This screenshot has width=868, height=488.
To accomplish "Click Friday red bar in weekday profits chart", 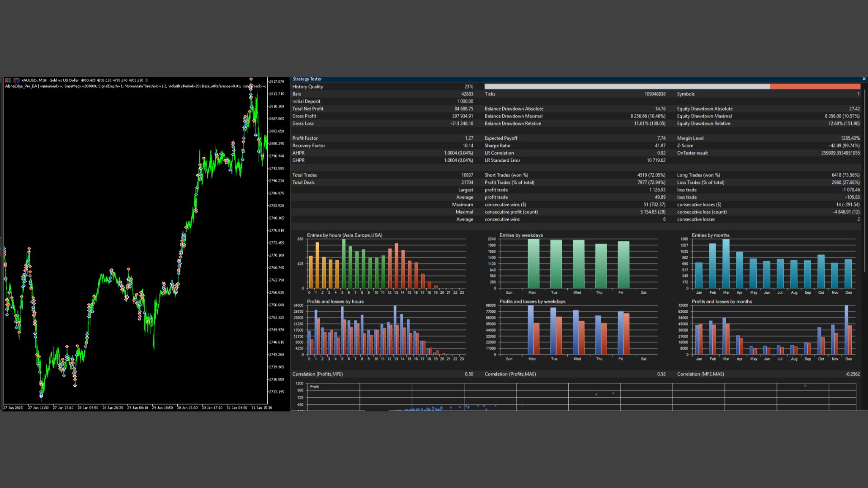I will 627,334.
